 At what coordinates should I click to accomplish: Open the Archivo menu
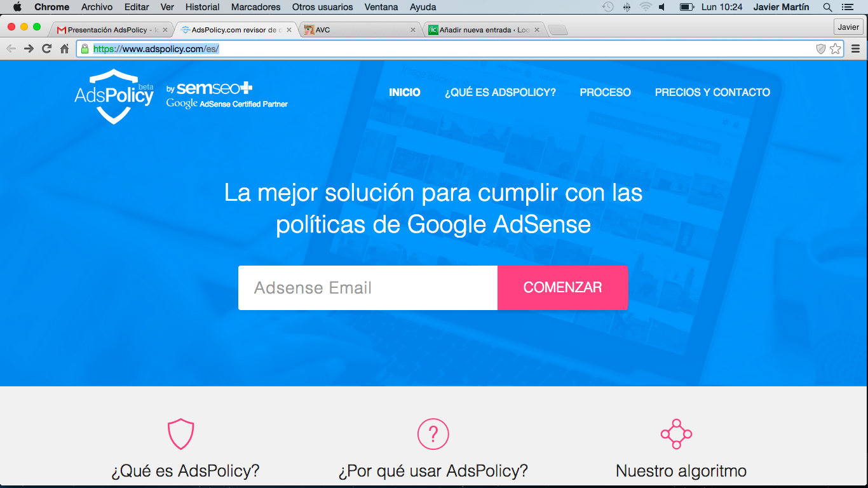[x=97, y=7]
